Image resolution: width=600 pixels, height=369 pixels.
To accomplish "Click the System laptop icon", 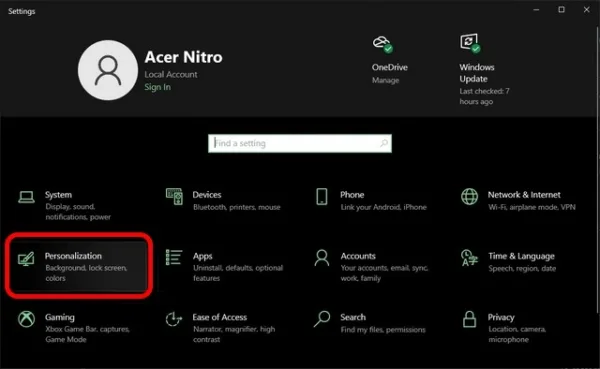I will point(26,197).
